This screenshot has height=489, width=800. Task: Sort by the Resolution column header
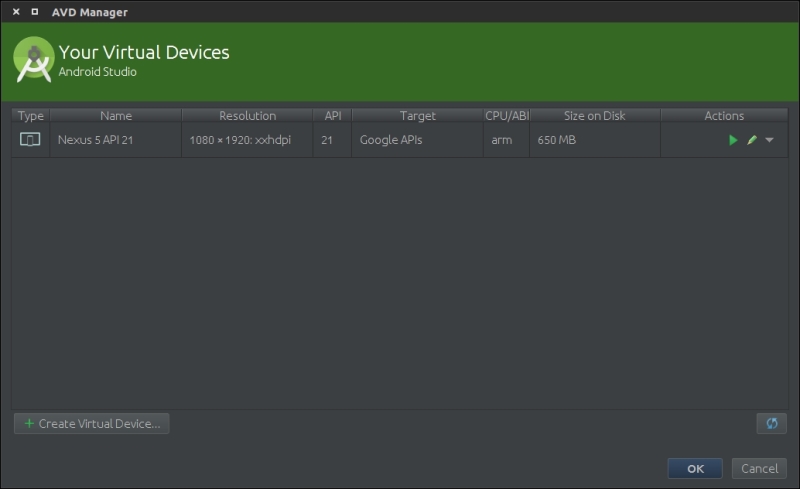[247, 116]
